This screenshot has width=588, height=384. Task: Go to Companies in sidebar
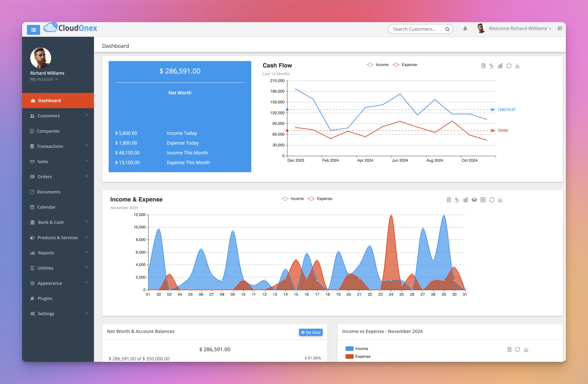tap(58, 131)
